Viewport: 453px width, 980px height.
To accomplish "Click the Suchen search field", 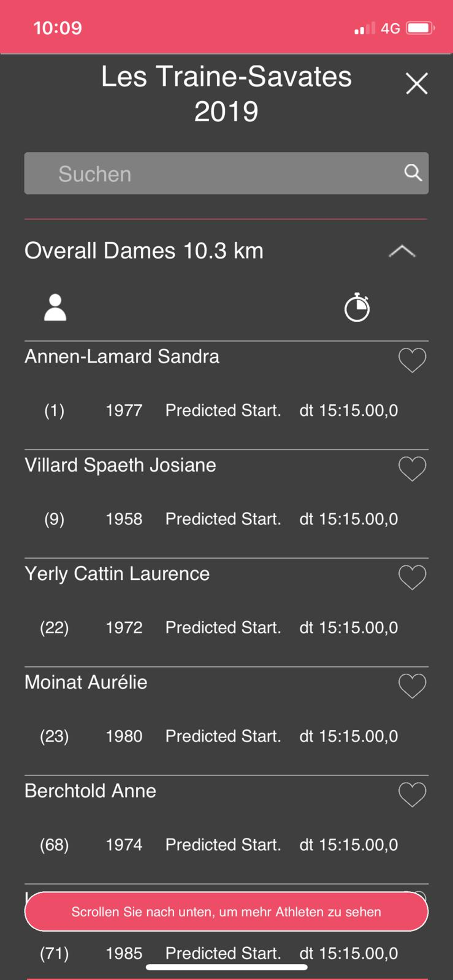I will 213,174.
